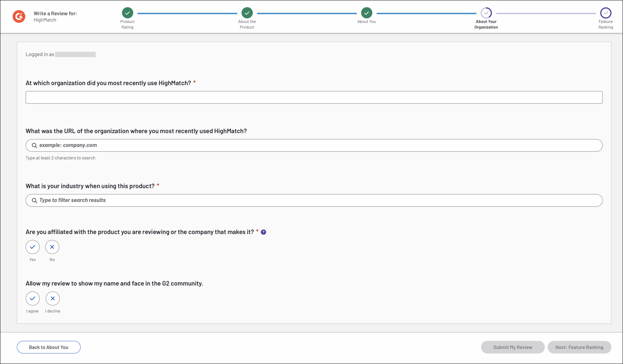
Task: Click the Product Rating step checkmark
Action: click(x=127, y=13)
